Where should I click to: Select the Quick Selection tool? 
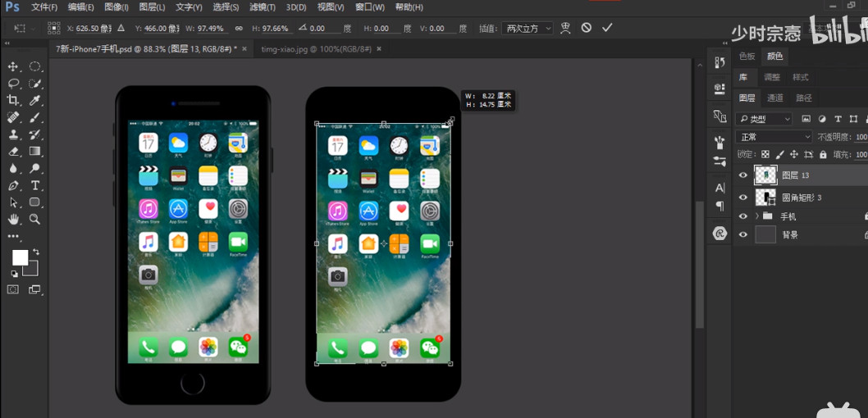(35, 84)
